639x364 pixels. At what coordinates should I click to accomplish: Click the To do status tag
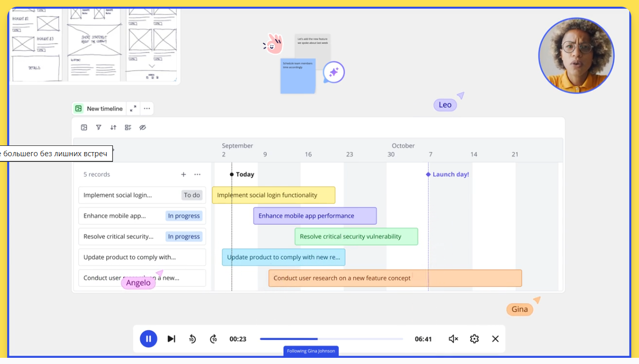click(191, 195)
